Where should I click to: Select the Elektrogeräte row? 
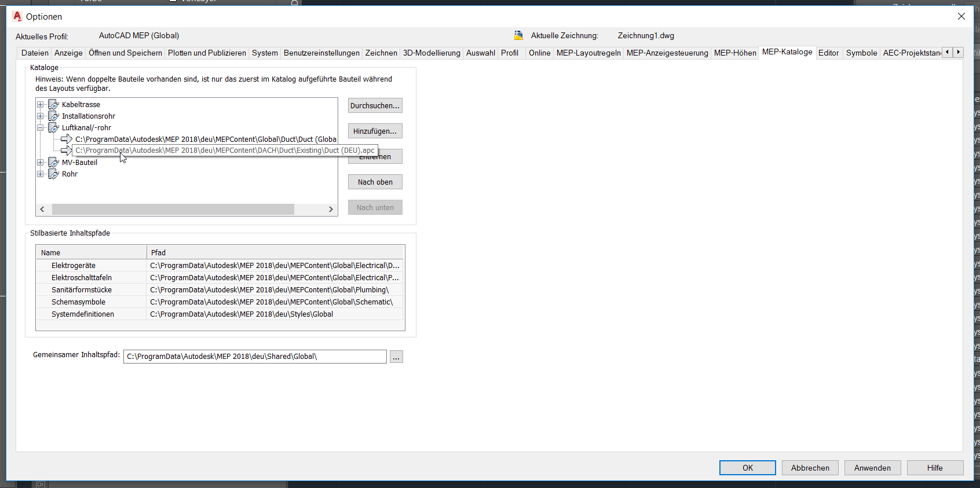(x=220, y=265)
